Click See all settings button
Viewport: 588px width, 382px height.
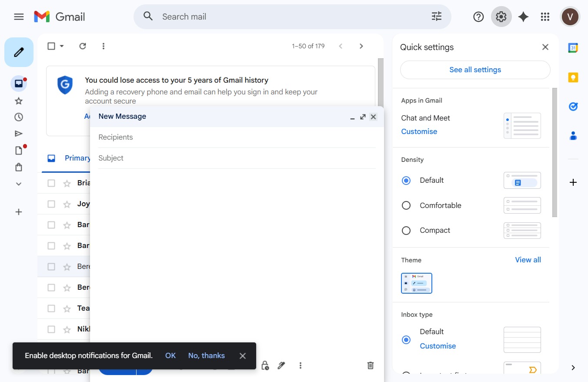[475, 70]
